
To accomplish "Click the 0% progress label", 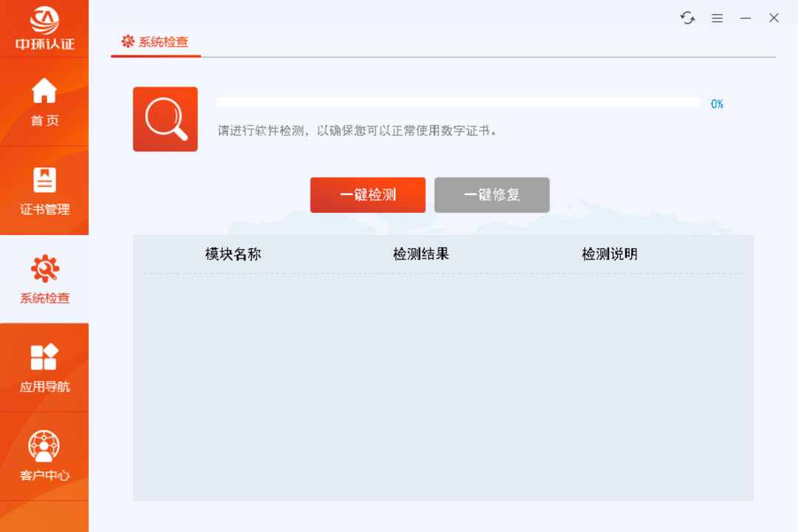I will click(x=717, y=104).
